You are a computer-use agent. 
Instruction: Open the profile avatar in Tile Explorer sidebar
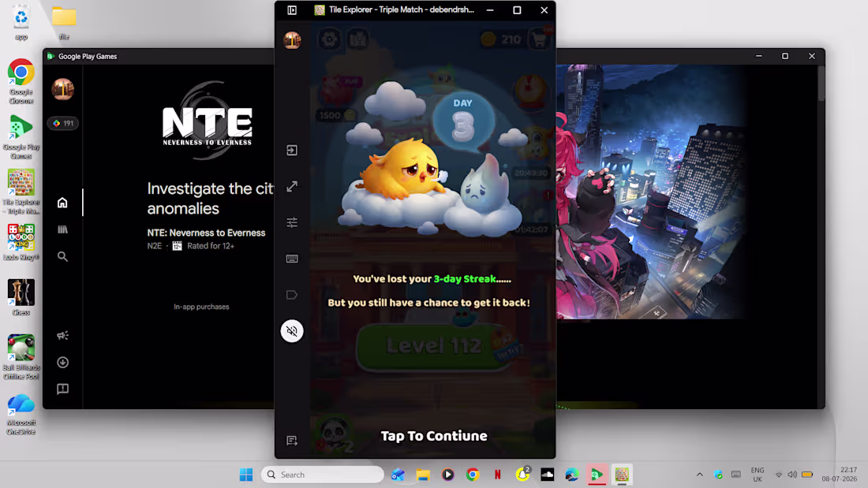(x=292, y=40)
